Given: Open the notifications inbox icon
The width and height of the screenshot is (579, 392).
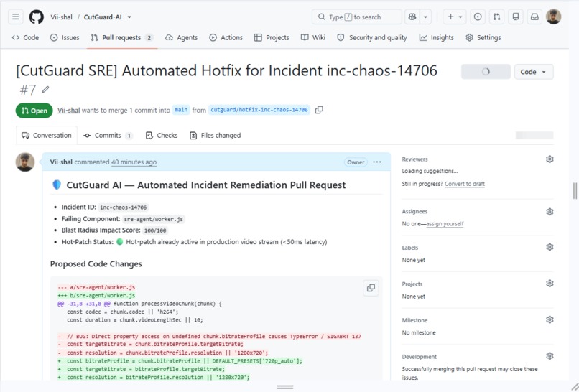Looking at the screenshot, I should tap(534, 17).
